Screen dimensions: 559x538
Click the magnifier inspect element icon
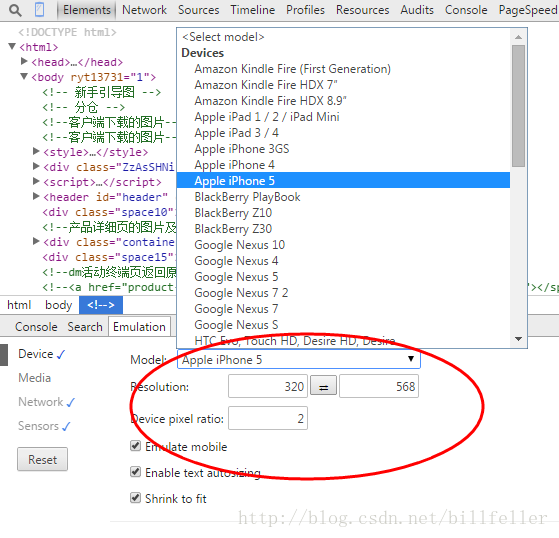pyautogui.click(x=15, y=10)
